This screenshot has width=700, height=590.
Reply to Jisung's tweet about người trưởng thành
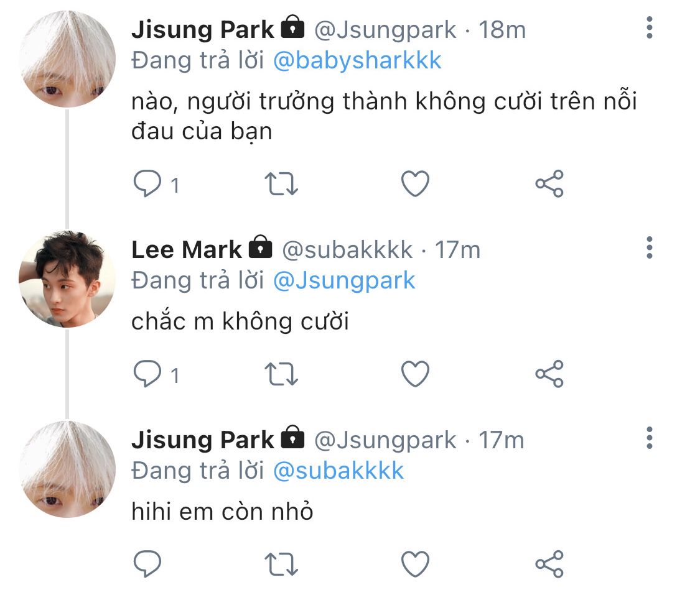pos(147,184)
